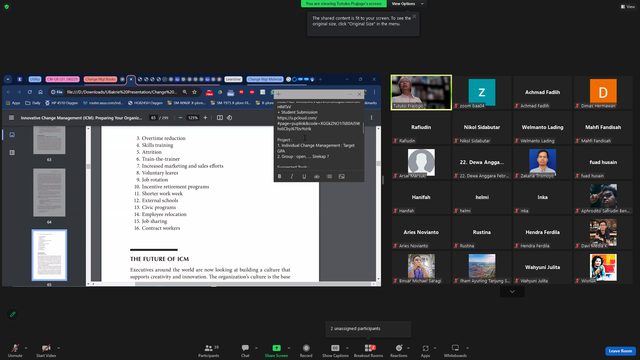640x360 pixels.
Task: Select Tutuko Prajogo's video tile
Action: (421, 92)
